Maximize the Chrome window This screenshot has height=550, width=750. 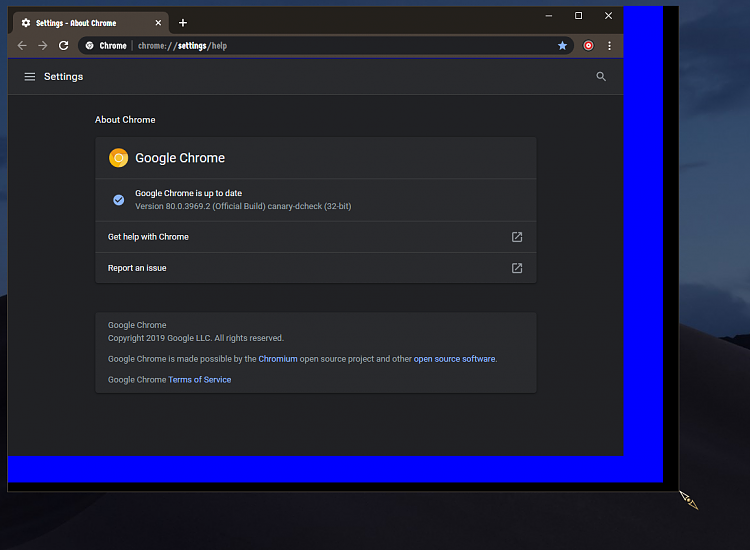(578, 16)
